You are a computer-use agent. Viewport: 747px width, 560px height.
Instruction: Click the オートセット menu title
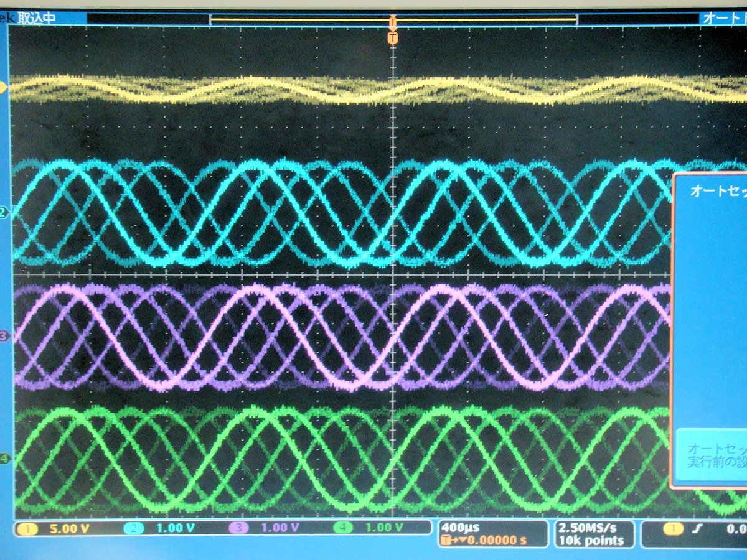click(x=718, y=192)
